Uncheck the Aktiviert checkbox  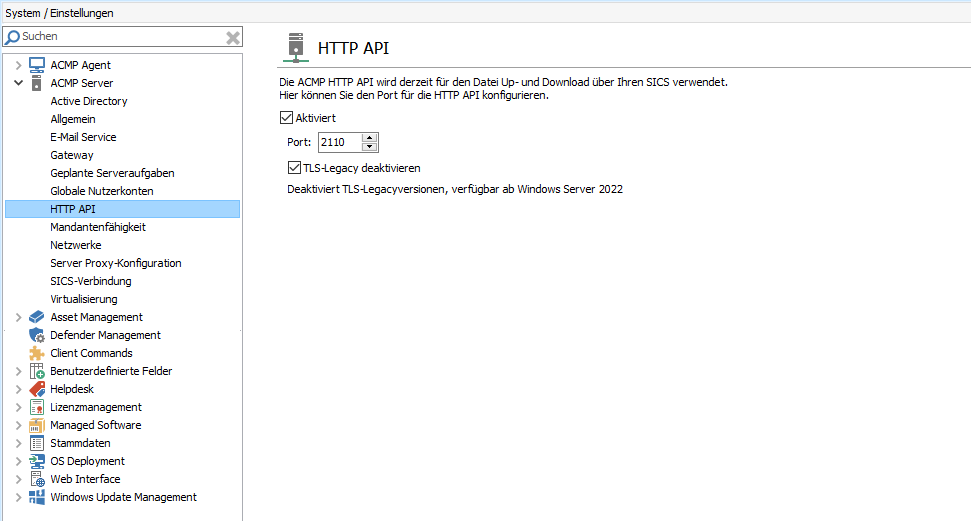[286, 118]
